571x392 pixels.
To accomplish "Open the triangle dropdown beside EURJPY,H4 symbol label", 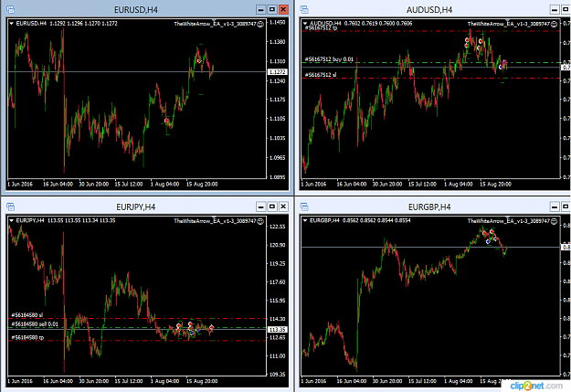I will click(12, 220).
